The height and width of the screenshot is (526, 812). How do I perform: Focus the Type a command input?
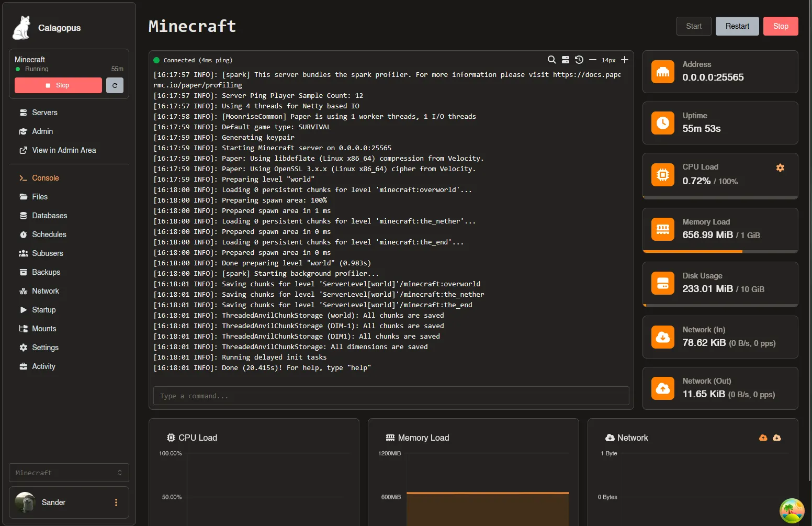(391, 396)
